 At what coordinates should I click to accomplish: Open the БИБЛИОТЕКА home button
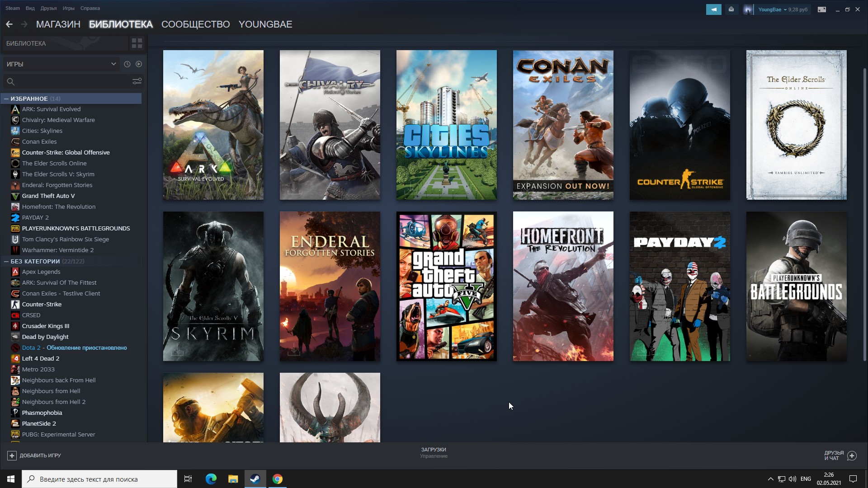click(x=65, y=43)
